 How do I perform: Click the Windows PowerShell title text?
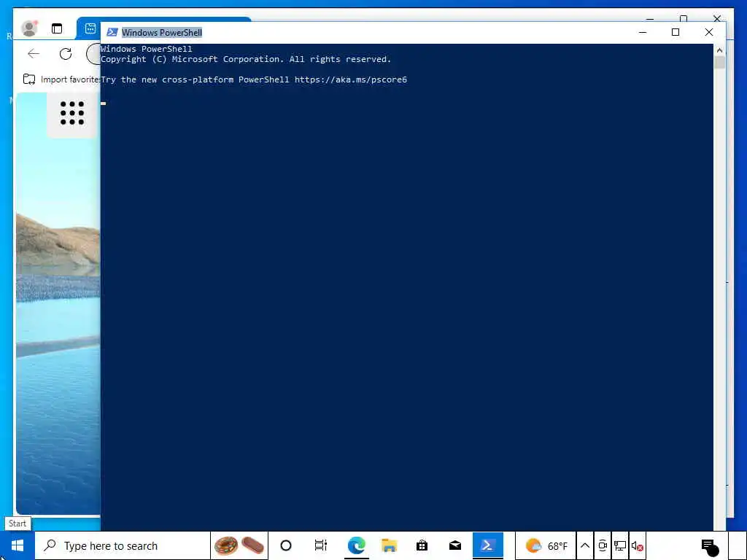(x=162, y=32)
